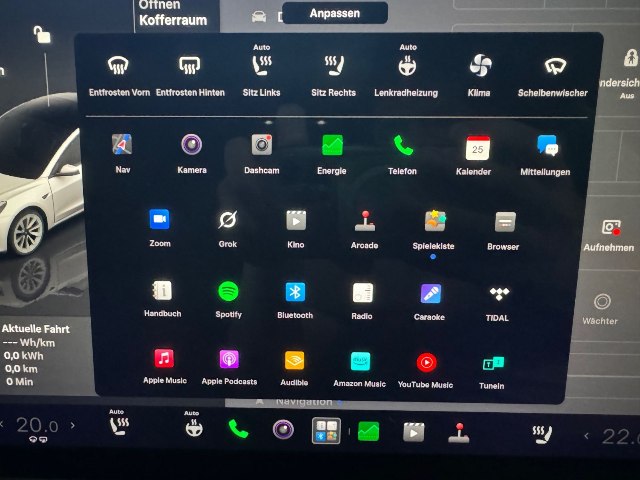
Task: Open the Handbuch manual
Action: coord(162,290)
